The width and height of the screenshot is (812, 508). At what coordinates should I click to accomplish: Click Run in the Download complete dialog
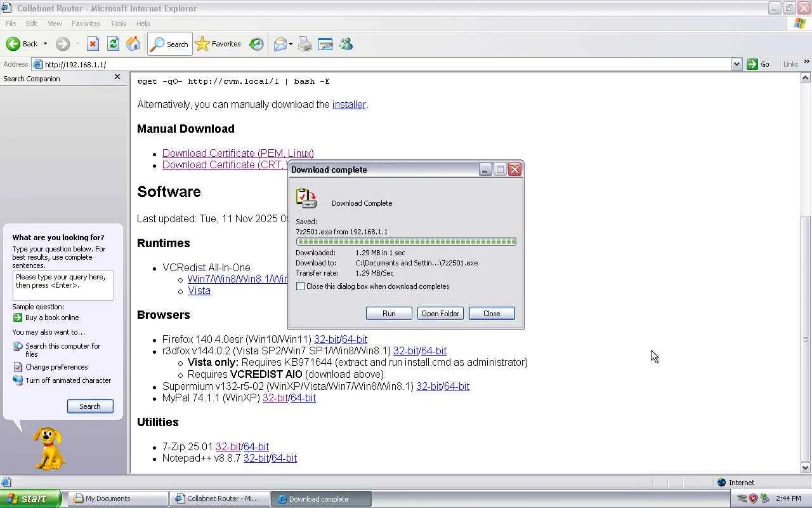pos(389,314)
